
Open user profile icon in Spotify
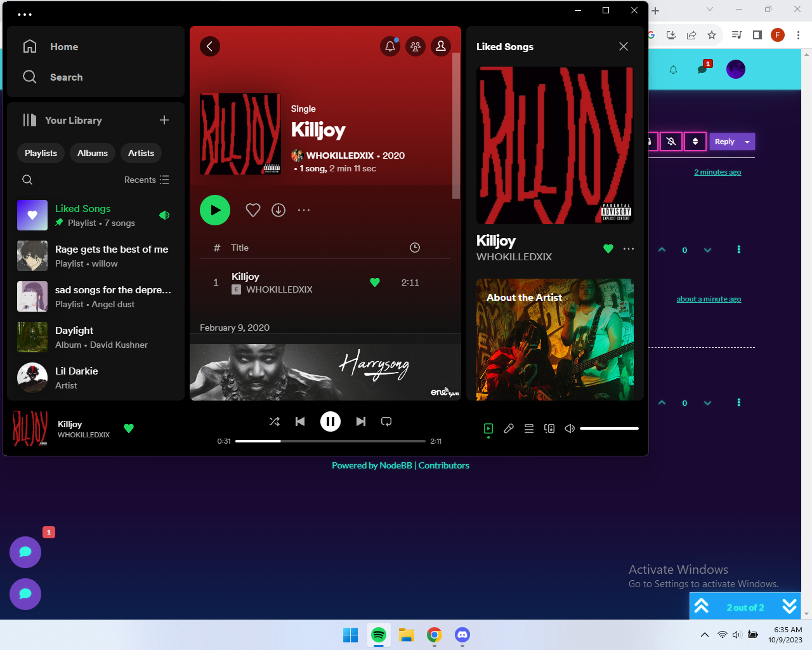point(441,46)
